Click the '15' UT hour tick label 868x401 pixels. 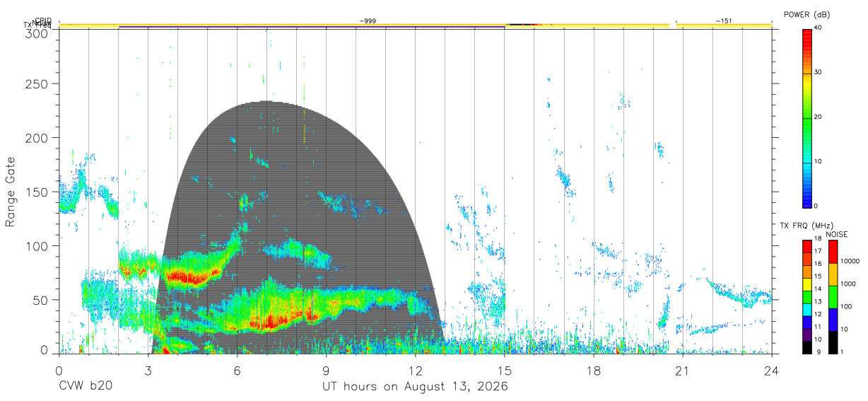tap(505, 370)
